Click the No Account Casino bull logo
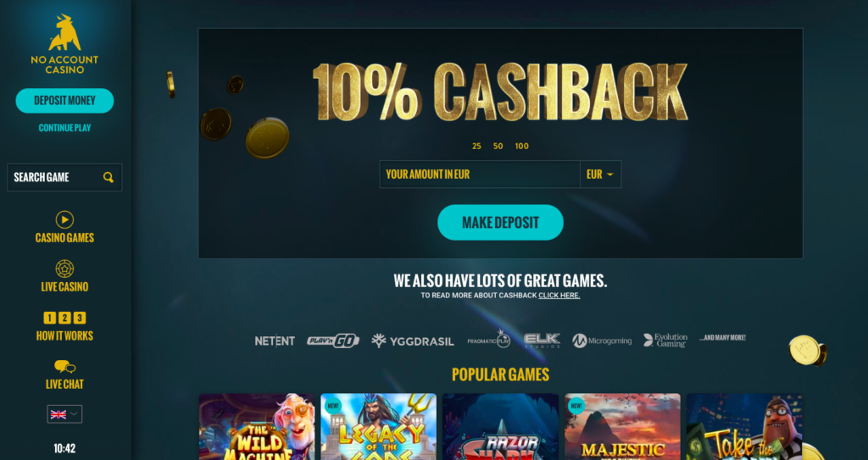 (64, 33)
